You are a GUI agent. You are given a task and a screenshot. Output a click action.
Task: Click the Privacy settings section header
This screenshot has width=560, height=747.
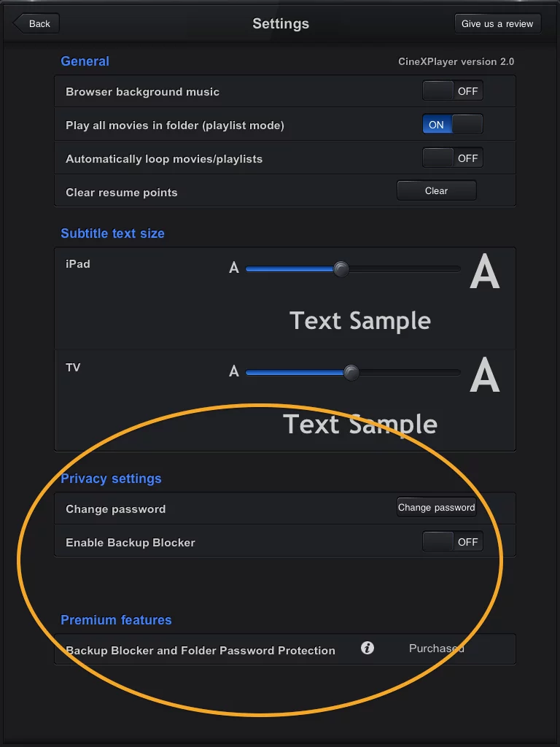(111, 479)
